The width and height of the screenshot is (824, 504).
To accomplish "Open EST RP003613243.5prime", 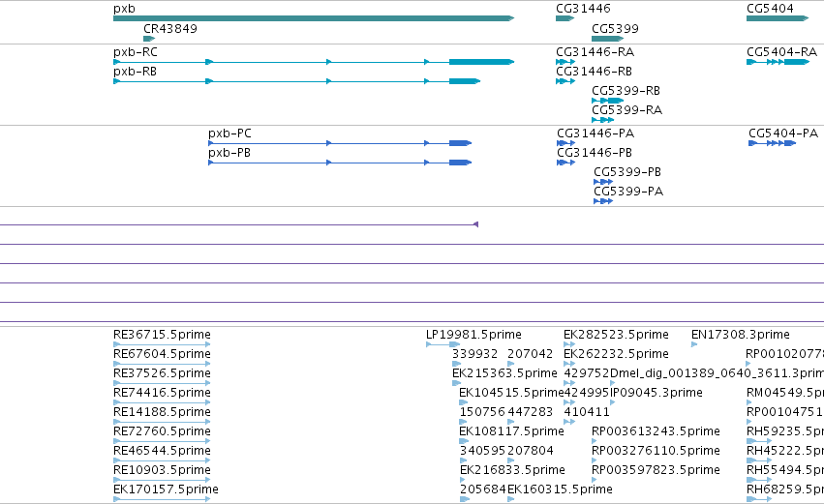I will [656, 432].
